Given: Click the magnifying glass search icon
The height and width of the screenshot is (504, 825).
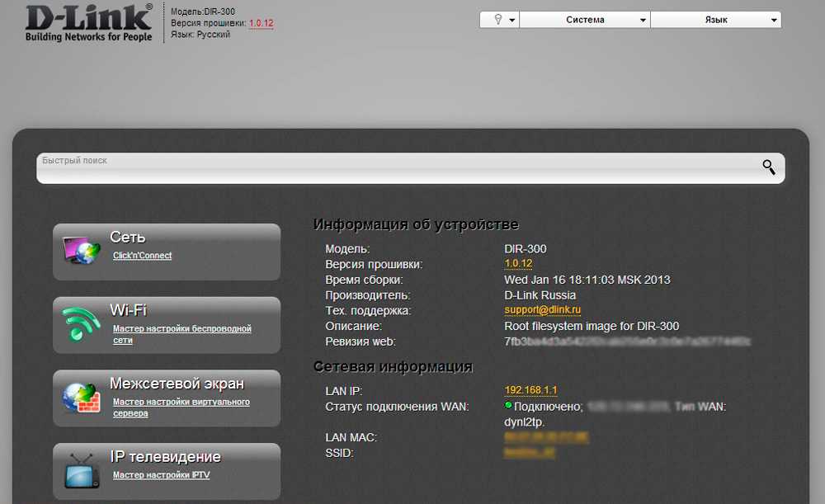Looking at the screenshot, I should (x=769, y=167).
